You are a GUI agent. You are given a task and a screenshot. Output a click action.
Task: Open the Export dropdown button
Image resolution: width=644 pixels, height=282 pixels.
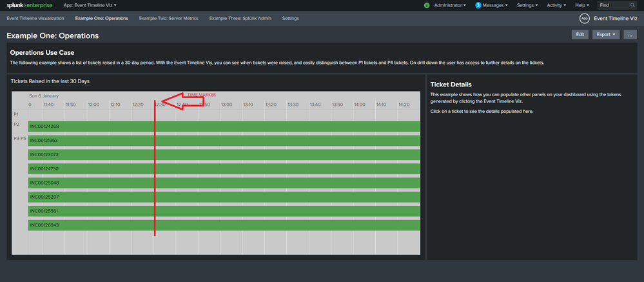click(x=606, y=35)
